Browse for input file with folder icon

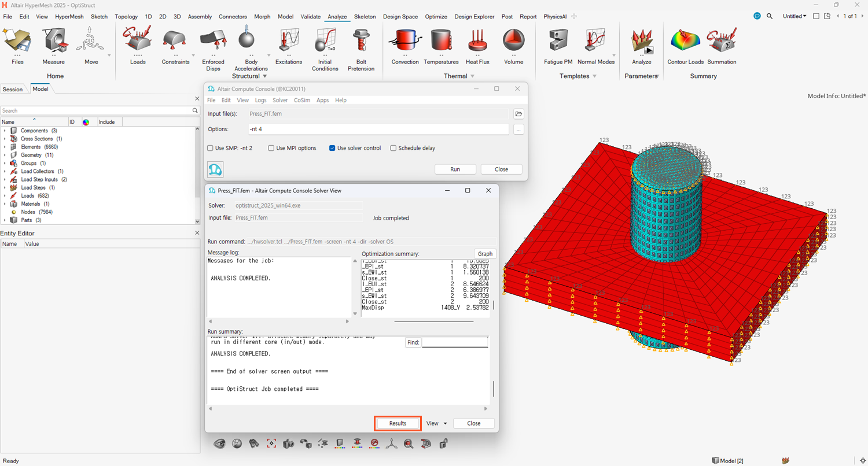(x=518, y=114)
